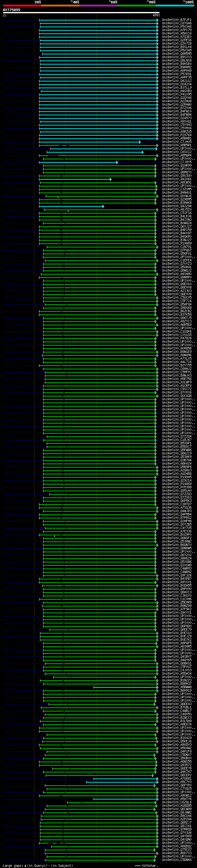Select the UniRef100_B4LE06 entry
197x868 pixels.
176,216
